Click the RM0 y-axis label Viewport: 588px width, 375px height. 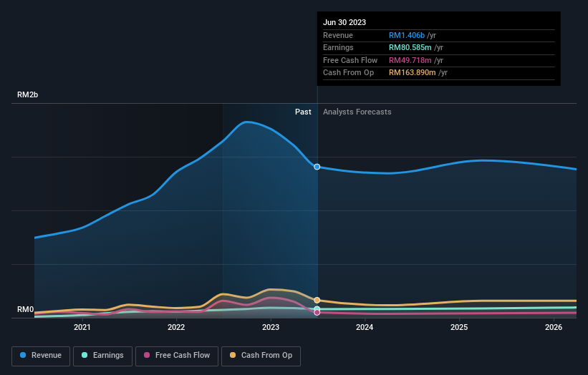[26, 309]
